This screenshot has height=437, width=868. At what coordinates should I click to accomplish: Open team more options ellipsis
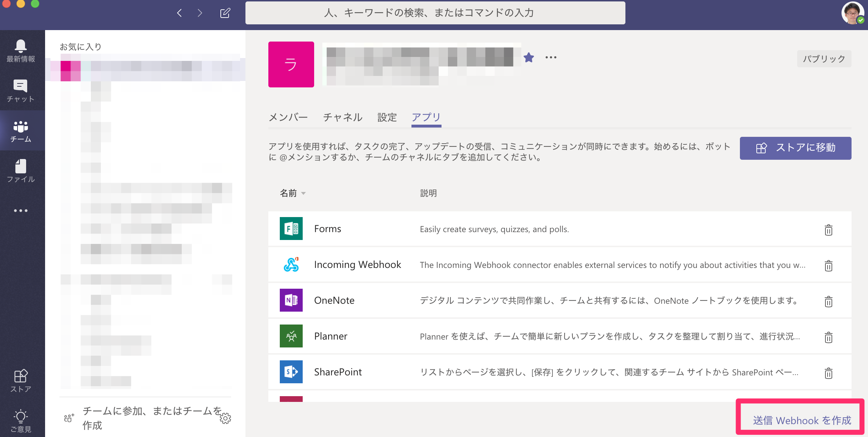[x=551, y=57]
